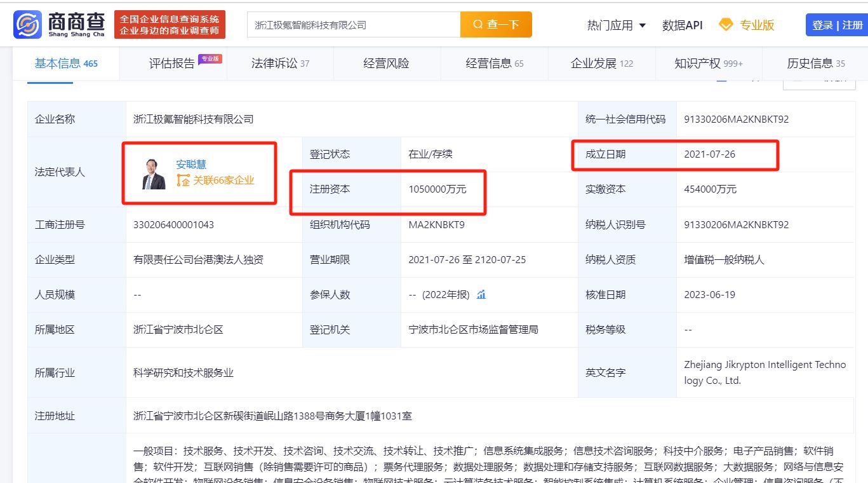868x483 pixels.
Task: Click the 核准日期 value 2023-06-19
Action: tap(710, 294)
